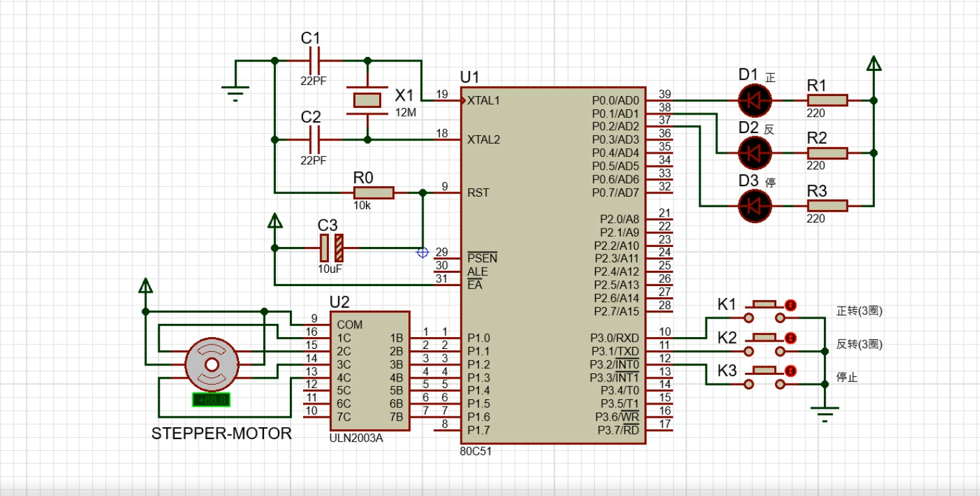Select the D3 stop LED symbol

[x=755, y=205]
